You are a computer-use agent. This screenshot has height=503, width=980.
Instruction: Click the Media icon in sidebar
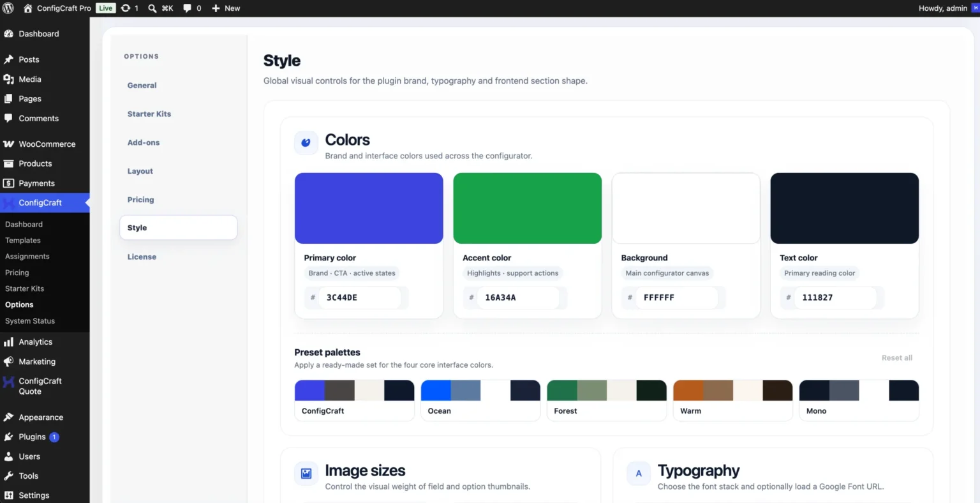click(x=8, y=79)
